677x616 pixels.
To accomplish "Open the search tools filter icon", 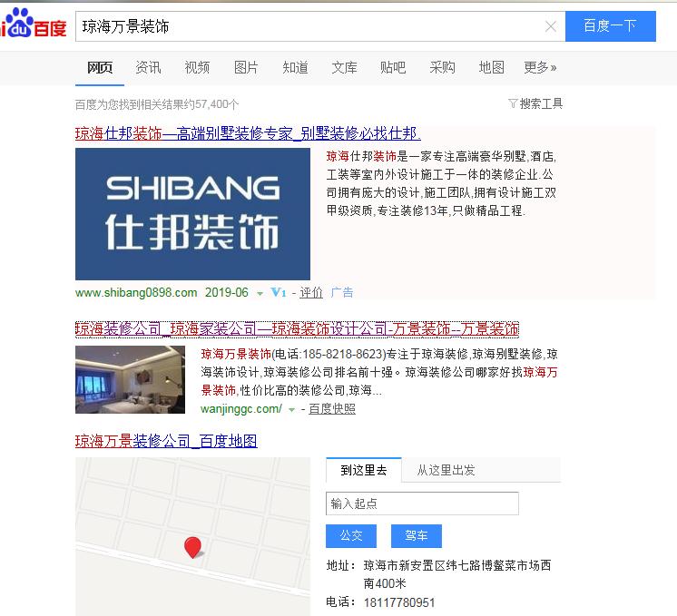I will 513,103.
